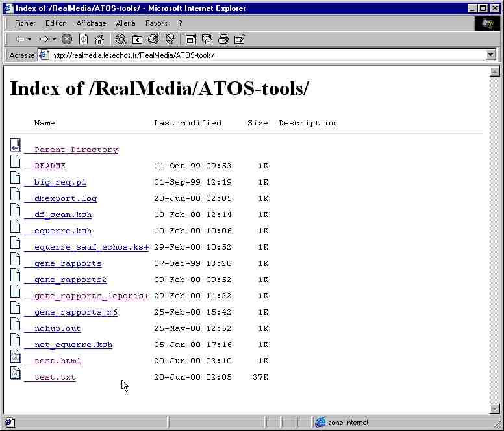Open the Back button history dropdown arrow
Image resolution: width=504 pixels, height=431 pixels.
[30, 39]
